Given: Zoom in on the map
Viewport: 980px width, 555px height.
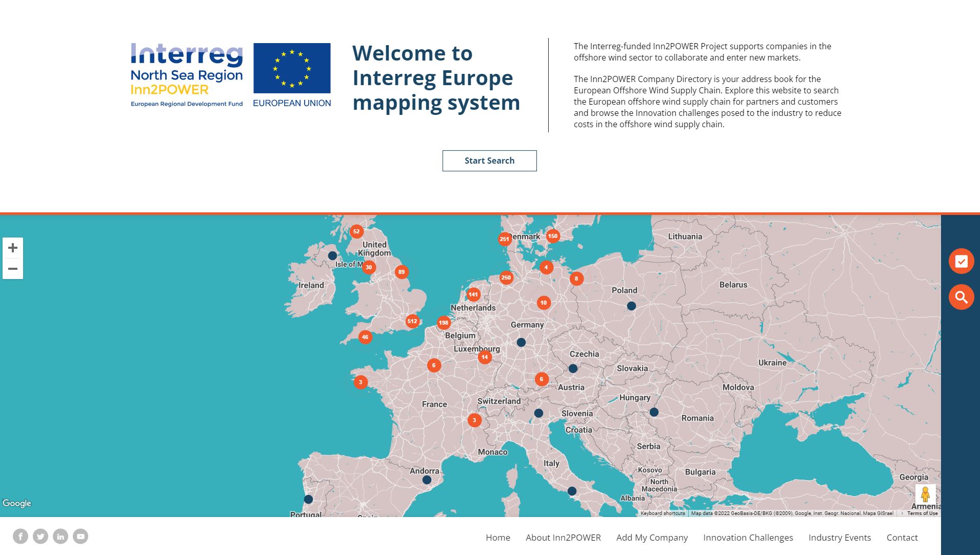Looking at the screenshot, I should click(13, 248).
